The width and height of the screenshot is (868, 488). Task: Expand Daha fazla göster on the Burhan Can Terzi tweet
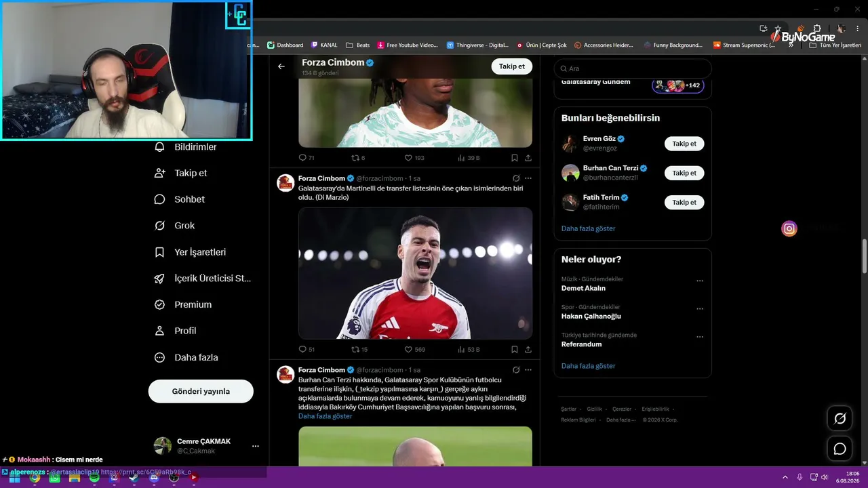click(325, 416)
